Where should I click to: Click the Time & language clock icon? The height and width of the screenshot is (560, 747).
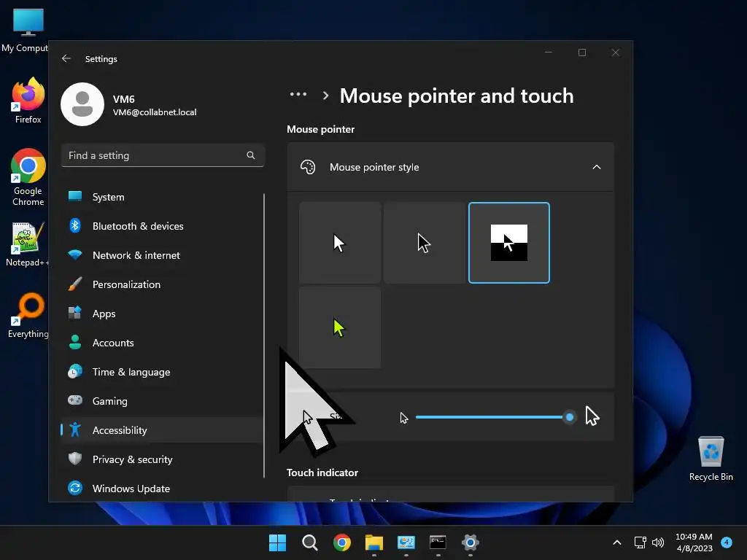click(75, 371)
